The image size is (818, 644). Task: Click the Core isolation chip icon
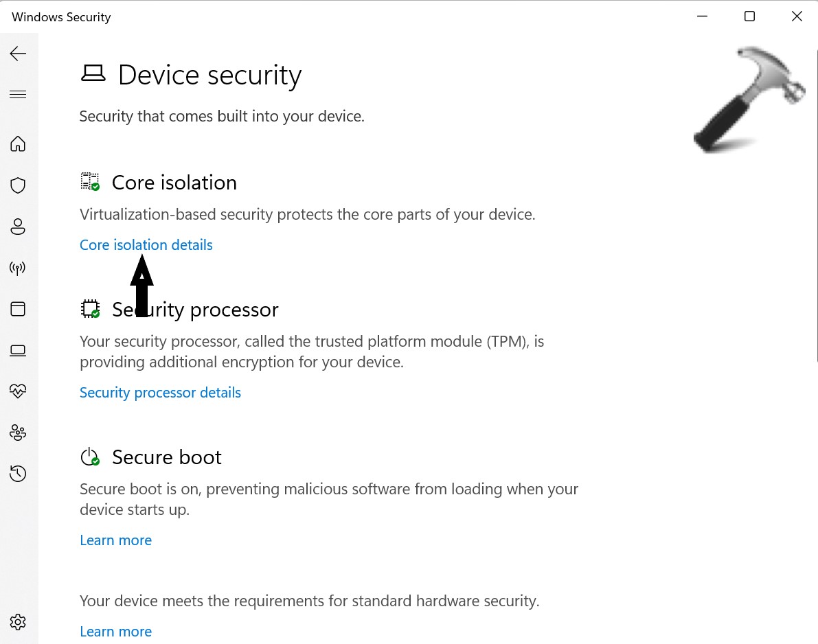point(90,182)
